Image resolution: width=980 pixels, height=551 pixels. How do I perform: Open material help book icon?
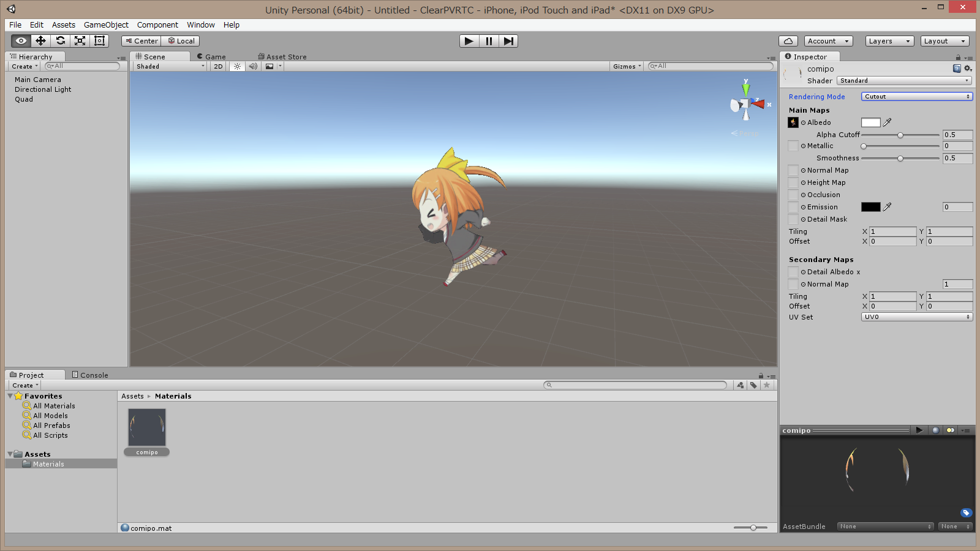click(x=957, y=69)
